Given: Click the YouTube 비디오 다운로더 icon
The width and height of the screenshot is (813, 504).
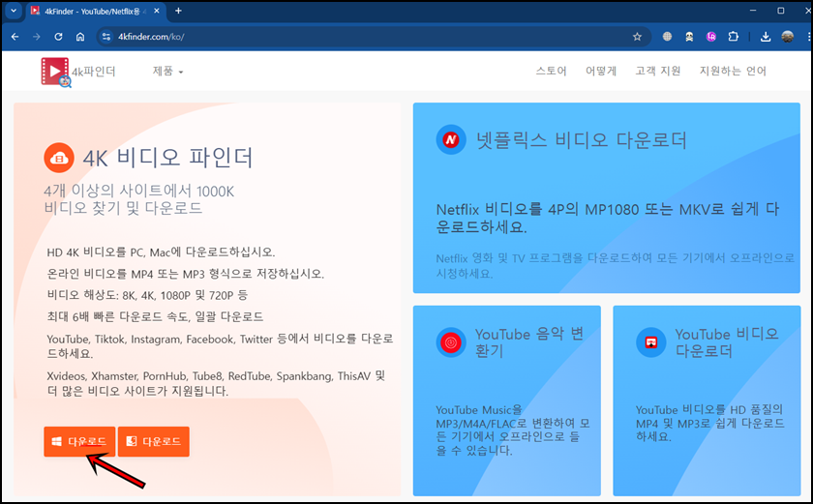Looking at the screenshot, I should click(x=650, y=342).
